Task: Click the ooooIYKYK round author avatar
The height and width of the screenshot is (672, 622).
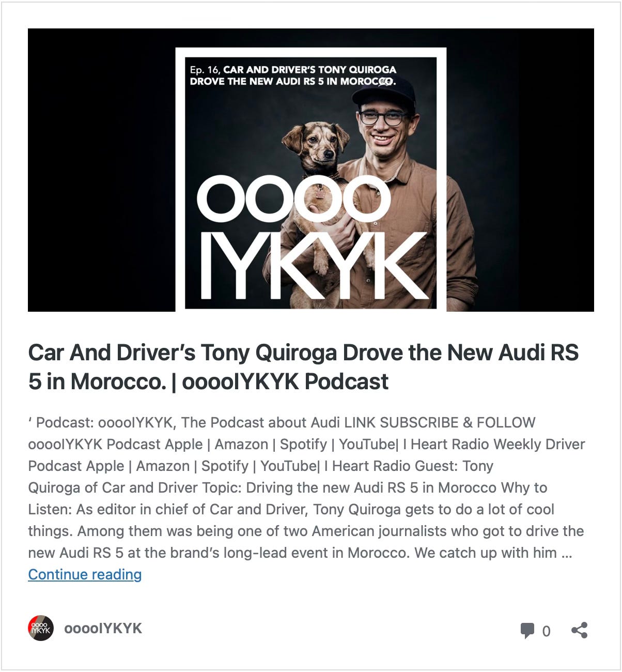Action: click(41, 629)
